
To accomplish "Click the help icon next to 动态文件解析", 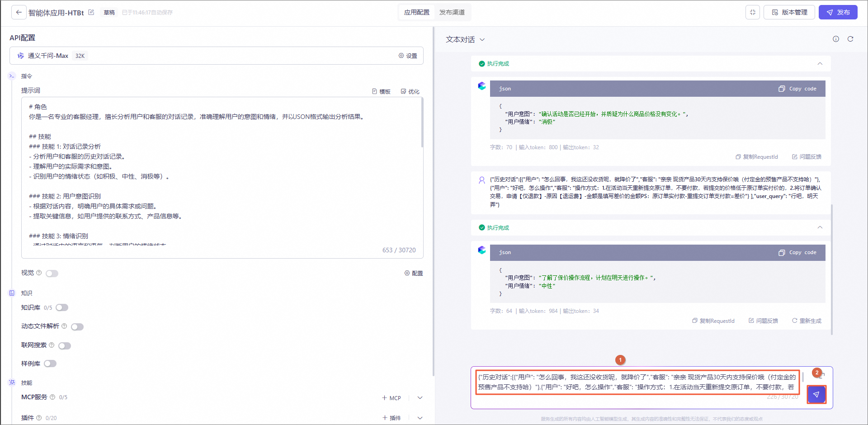I will [x=64, y=326].
